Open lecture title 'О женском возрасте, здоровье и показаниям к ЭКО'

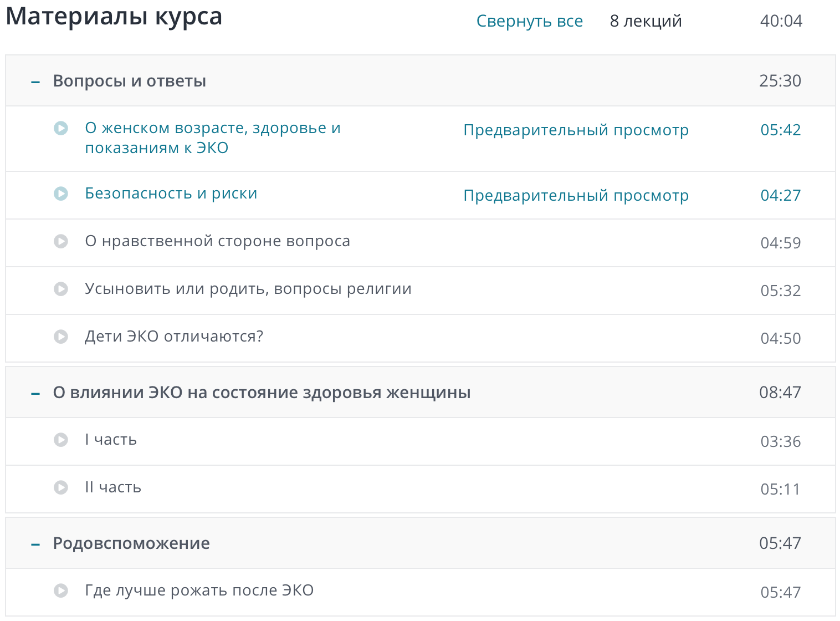click(212, 138)
